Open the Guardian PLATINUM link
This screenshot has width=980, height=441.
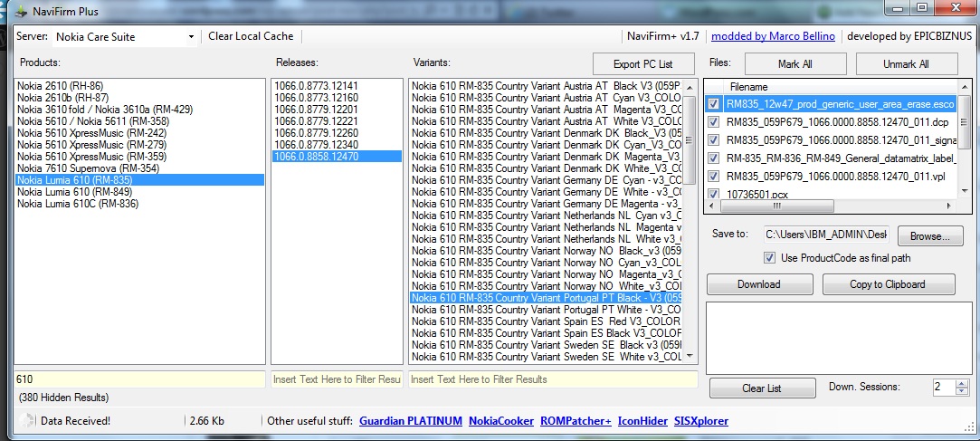point(411,421)
